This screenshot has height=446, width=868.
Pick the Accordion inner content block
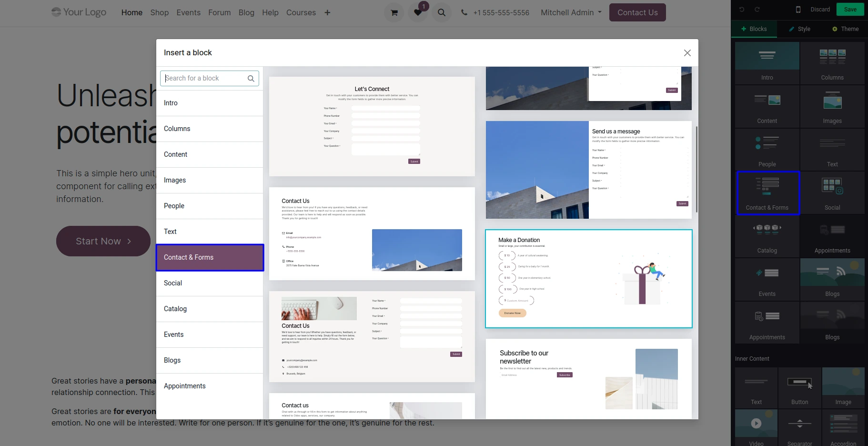click(x=843, y=428)
